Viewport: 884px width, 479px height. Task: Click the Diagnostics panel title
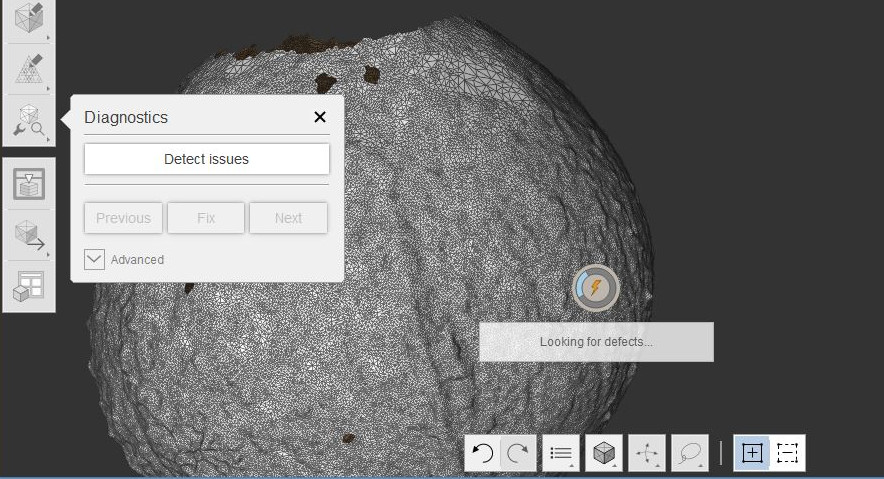click(126, 117)
